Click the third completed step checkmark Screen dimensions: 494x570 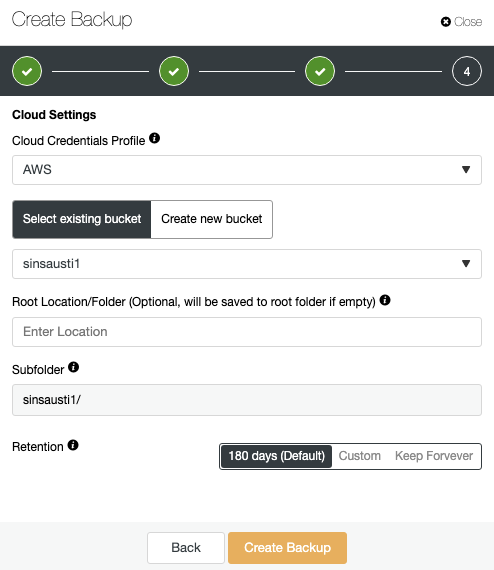click(320, 71)
